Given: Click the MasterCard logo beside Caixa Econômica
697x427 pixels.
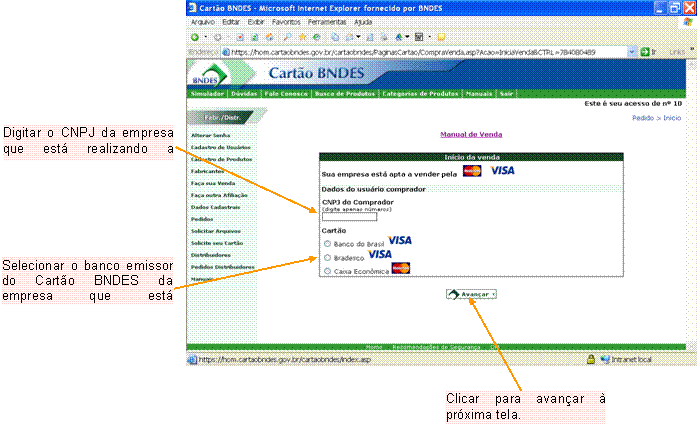Looking at the screenshot, I should click(401, 268).
